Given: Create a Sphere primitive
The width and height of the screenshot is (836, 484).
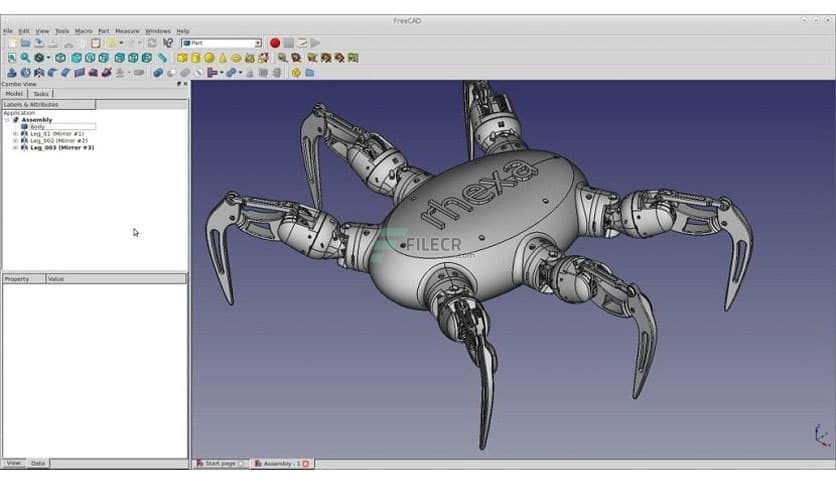Looking at the screenshot, I should point(210,58).
